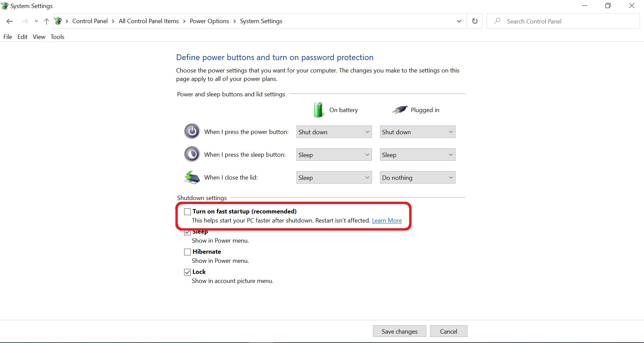Click the battery icon above the dropdowns
The image size is (644, 343).
318,109
